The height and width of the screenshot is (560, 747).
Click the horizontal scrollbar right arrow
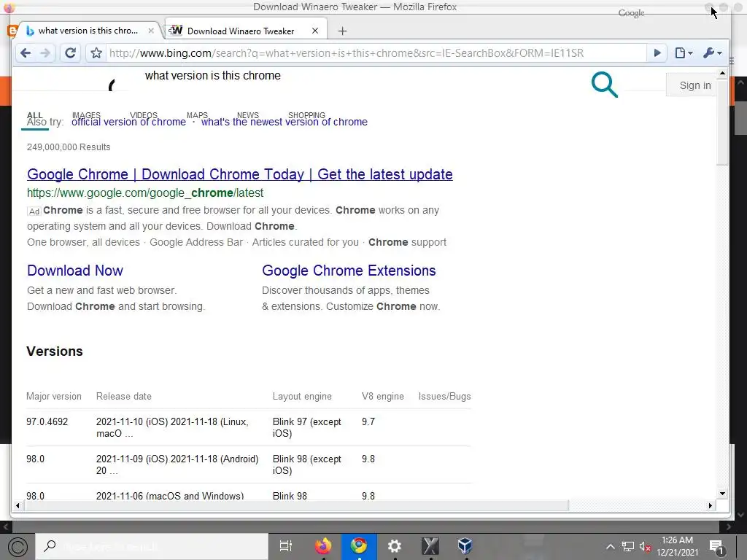711,506
